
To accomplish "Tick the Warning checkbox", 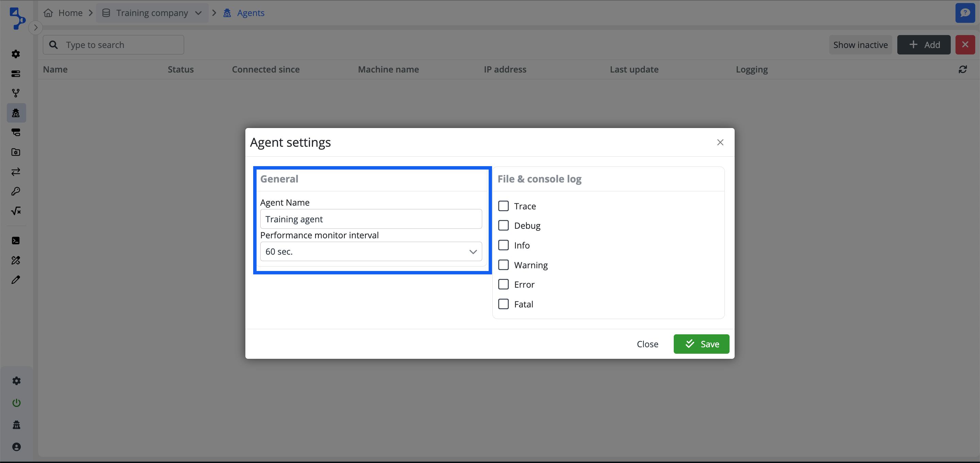I will pos(503,265).
